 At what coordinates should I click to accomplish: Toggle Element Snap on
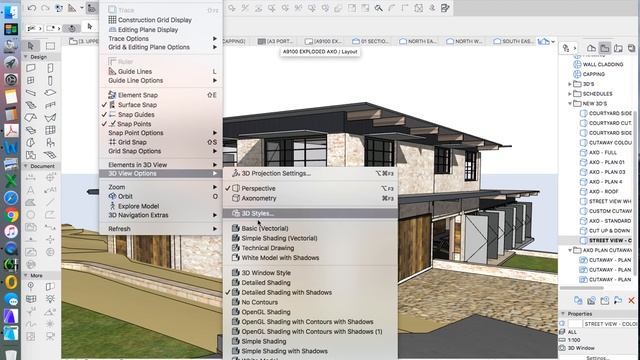(161, 95)
